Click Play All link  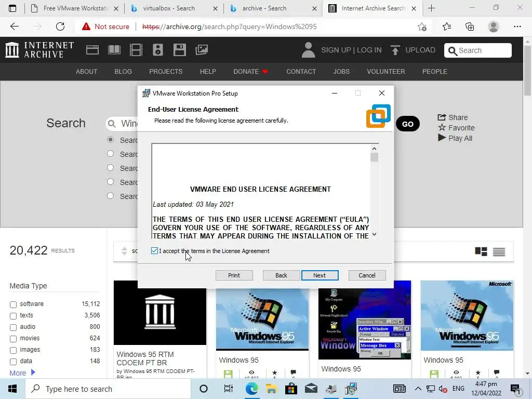(455, 138)
